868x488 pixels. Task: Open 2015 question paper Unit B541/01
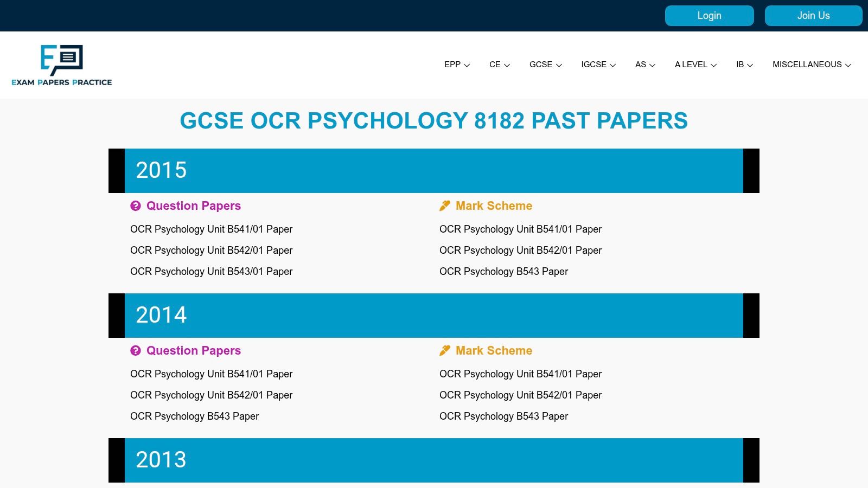(211, 229)
